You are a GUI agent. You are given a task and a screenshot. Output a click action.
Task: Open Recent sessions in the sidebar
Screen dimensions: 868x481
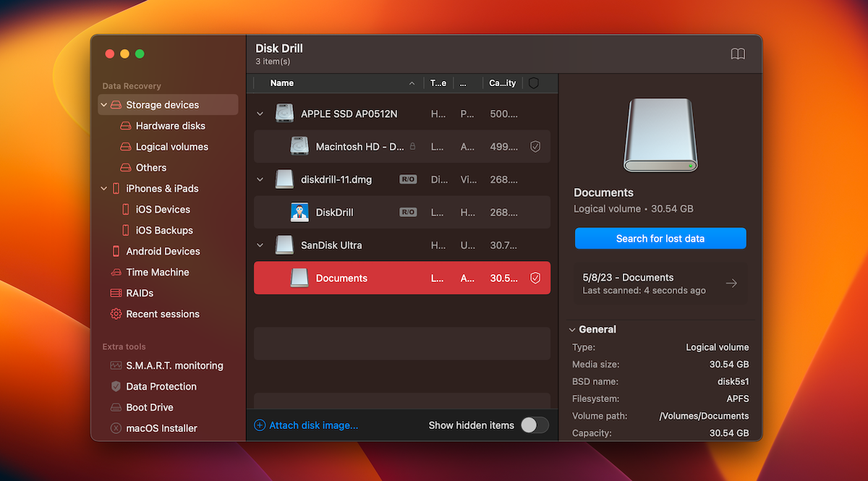tap(163, 314)
